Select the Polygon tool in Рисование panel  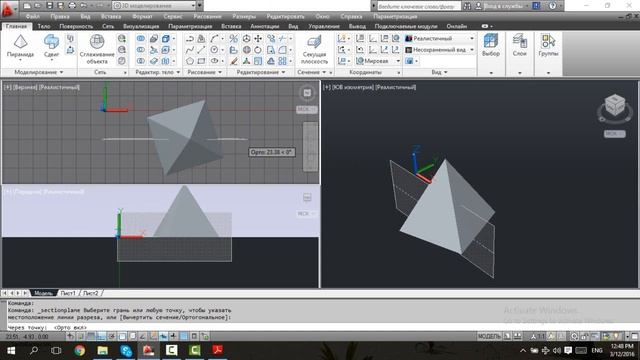point(190,61)
